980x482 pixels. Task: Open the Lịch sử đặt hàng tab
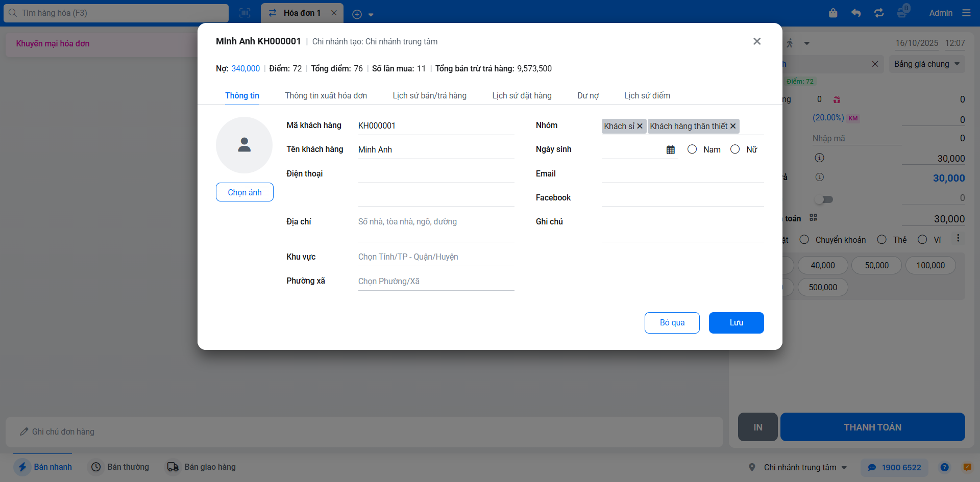pos(522,95)
